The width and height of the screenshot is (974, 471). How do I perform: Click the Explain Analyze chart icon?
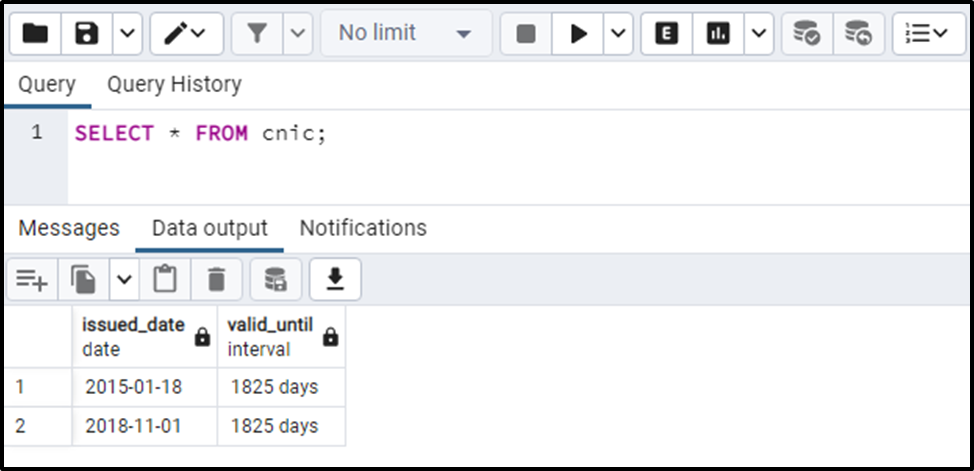718,34
